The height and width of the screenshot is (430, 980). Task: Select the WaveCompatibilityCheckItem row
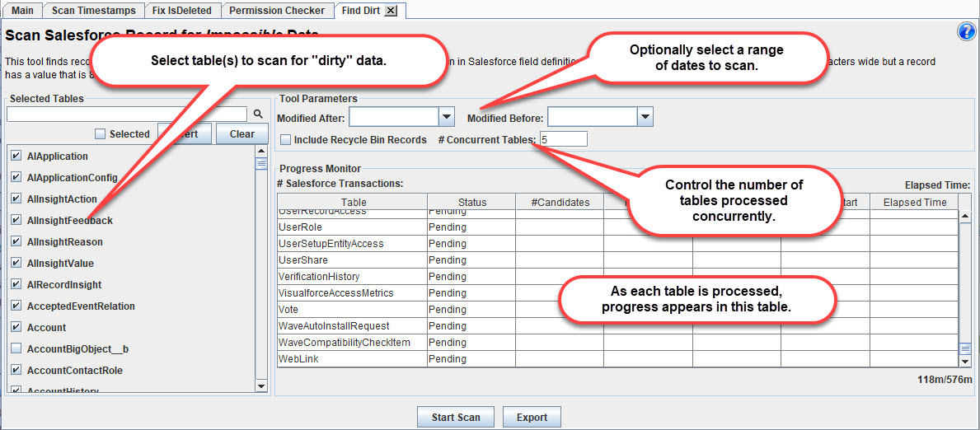(617, 343)
